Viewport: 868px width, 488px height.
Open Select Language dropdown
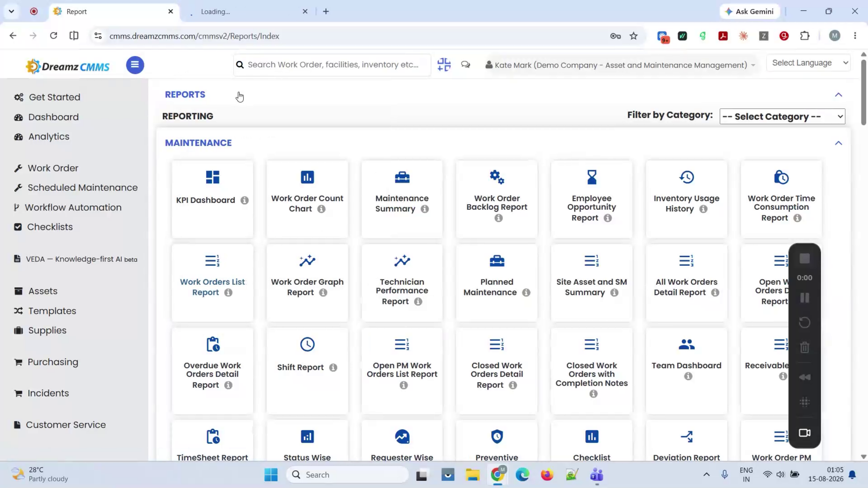pos(808,63)
